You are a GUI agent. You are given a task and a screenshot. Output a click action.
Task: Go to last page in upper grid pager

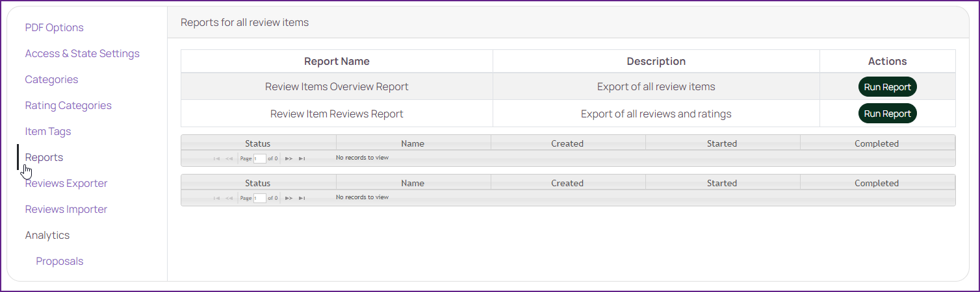pos(302,158)
